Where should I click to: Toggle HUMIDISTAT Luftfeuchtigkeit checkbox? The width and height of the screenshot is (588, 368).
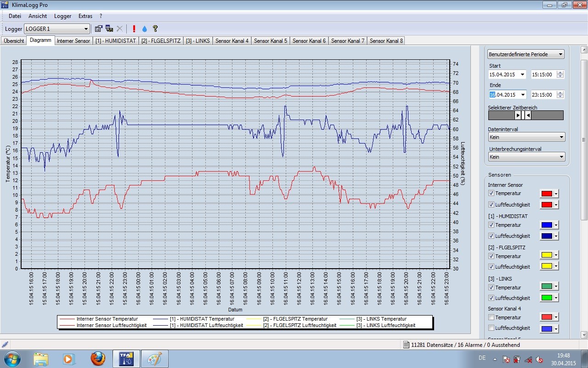pyautogui.click(x=492, y=236)
